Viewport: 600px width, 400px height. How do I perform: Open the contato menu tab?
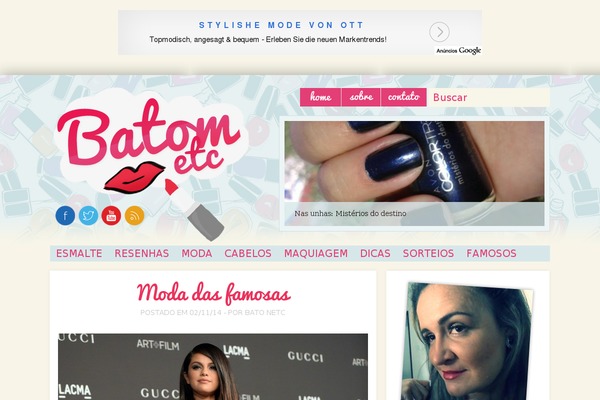tap(404, 97)
